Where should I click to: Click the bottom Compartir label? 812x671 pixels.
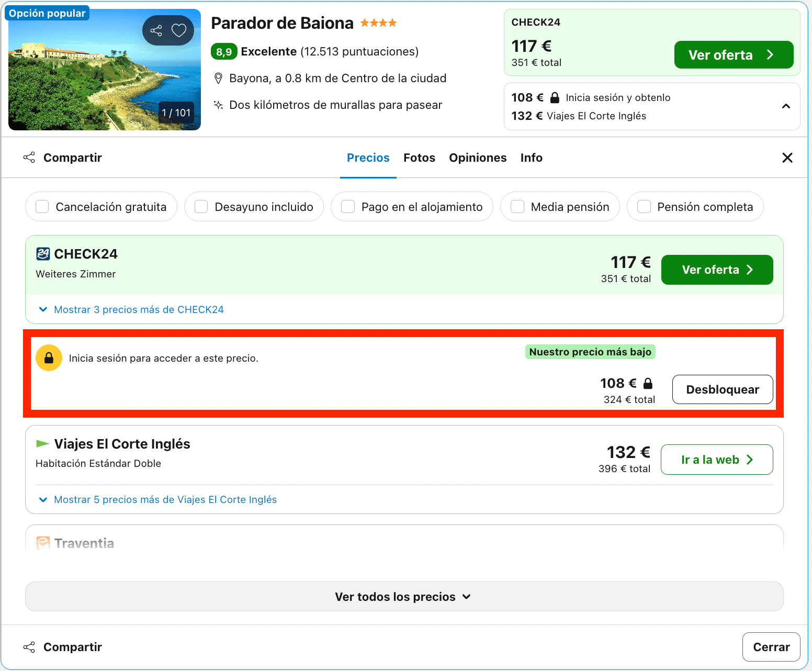tap(73, 647)
